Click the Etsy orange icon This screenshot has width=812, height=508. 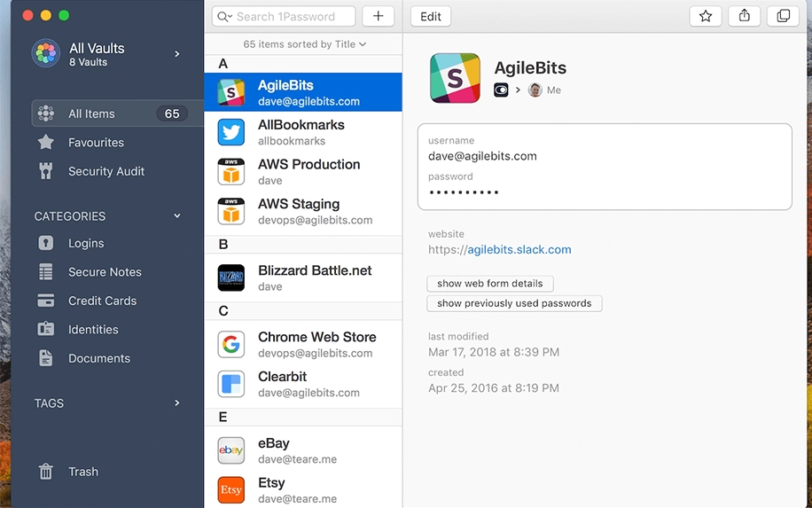click(231, 490)
